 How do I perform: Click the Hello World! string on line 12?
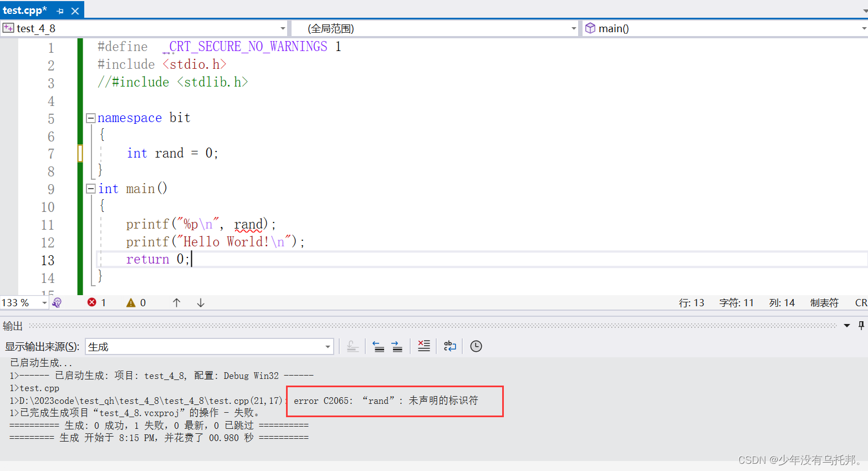(233, 242)
